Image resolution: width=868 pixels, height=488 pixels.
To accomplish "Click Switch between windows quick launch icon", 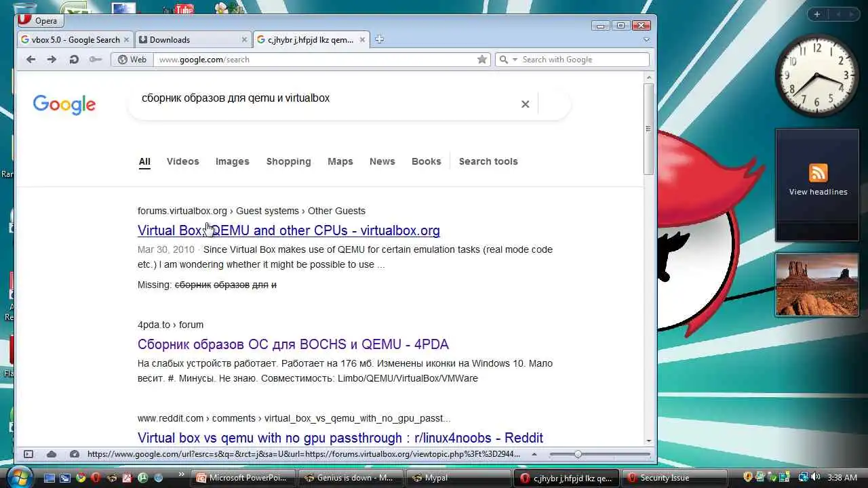I will [x=64, y=478].
